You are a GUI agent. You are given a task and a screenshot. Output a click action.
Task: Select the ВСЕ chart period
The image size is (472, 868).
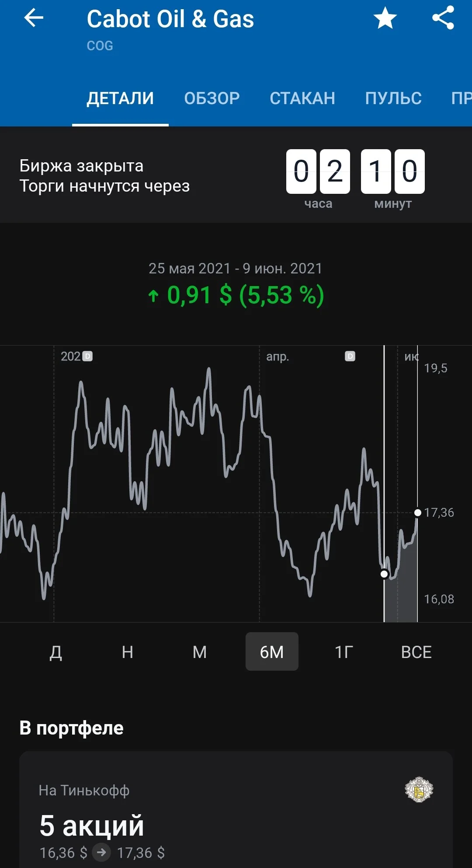[416, 652]
